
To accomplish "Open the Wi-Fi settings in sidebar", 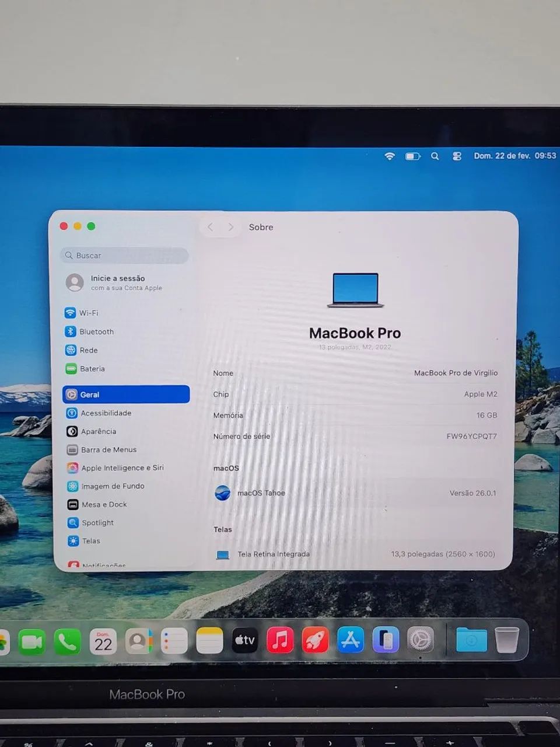I will tap(89, 313).
